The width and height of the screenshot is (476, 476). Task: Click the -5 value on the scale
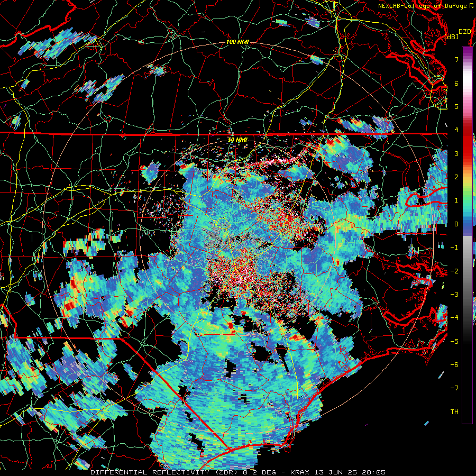454,342
